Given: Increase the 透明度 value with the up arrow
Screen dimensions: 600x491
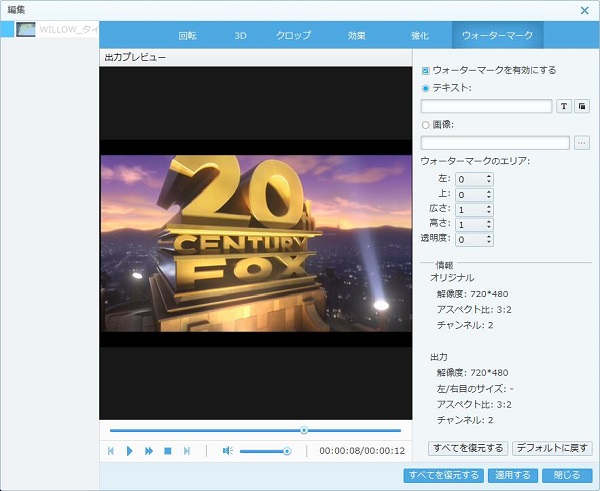Looking at the screenshot, I should tap(489, 237).
